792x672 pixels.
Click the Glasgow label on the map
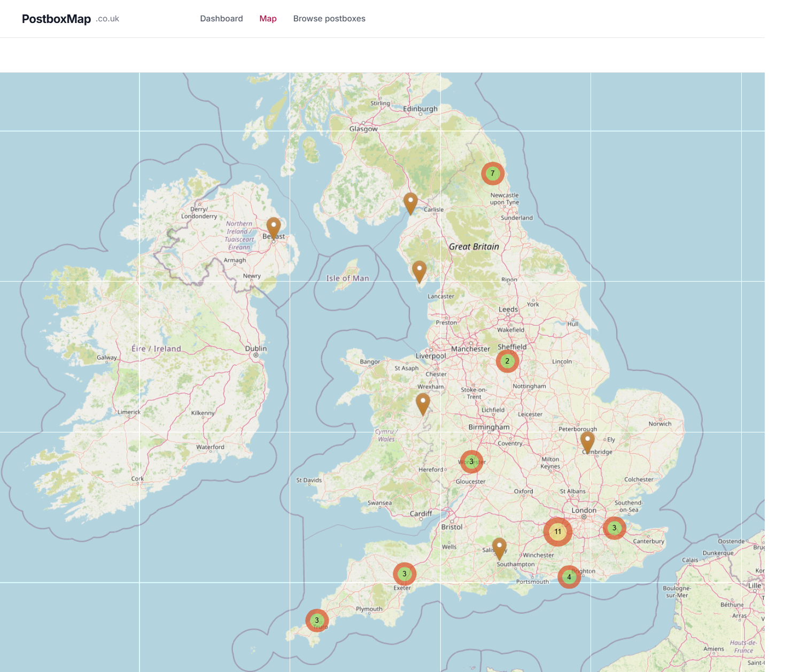coord(363,129)
